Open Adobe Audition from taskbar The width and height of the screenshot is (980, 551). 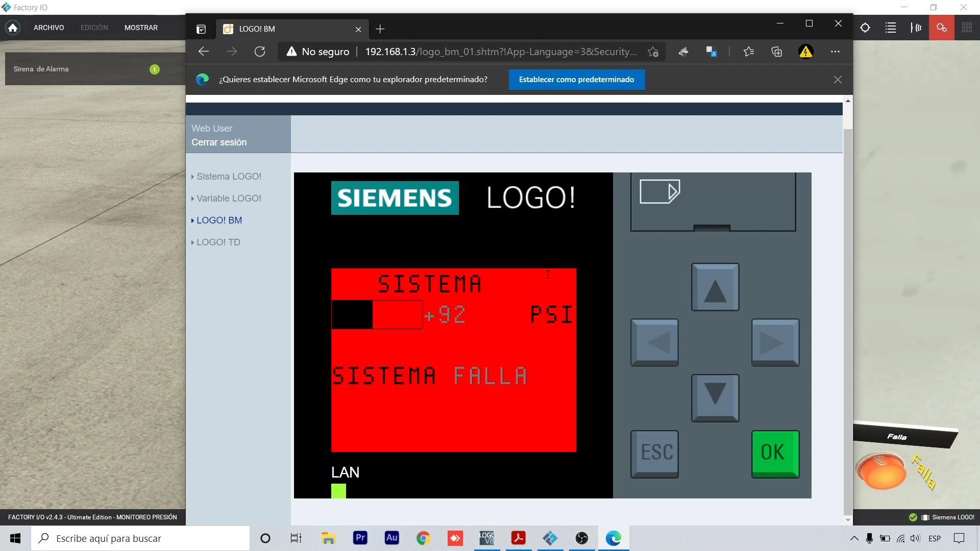coord(391,538)
